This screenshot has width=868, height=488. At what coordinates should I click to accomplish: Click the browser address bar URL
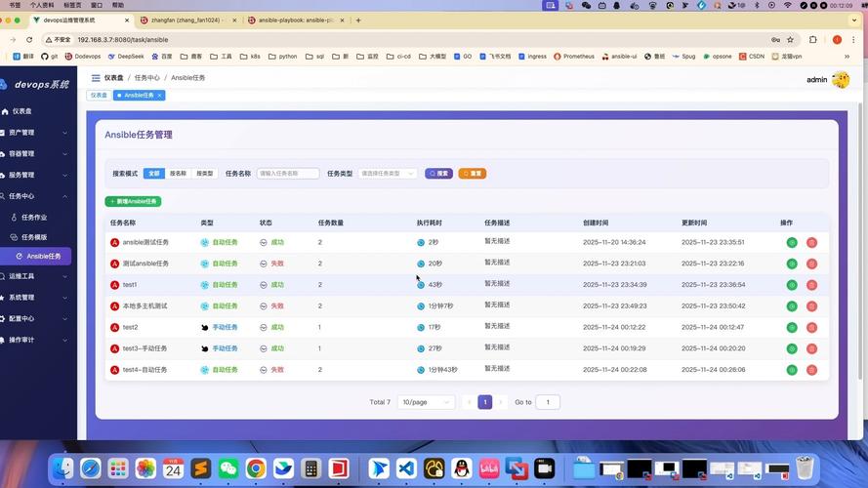123,40
